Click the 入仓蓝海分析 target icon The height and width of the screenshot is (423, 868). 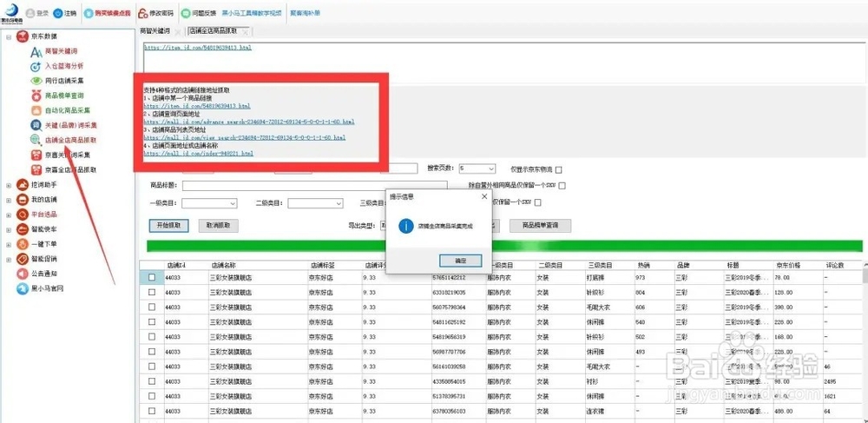[36, 66]
